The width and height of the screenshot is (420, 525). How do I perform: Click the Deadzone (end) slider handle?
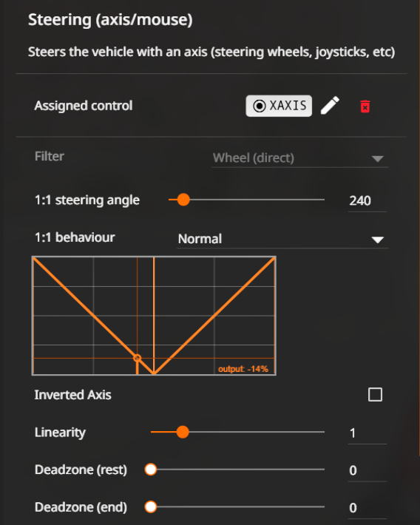151,507
